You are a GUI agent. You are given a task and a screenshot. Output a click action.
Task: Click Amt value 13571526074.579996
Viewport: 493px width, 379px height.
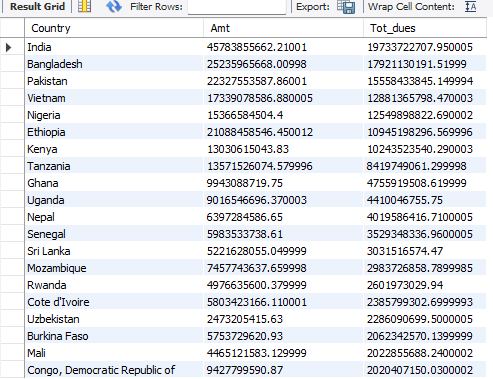pos(260,166)
